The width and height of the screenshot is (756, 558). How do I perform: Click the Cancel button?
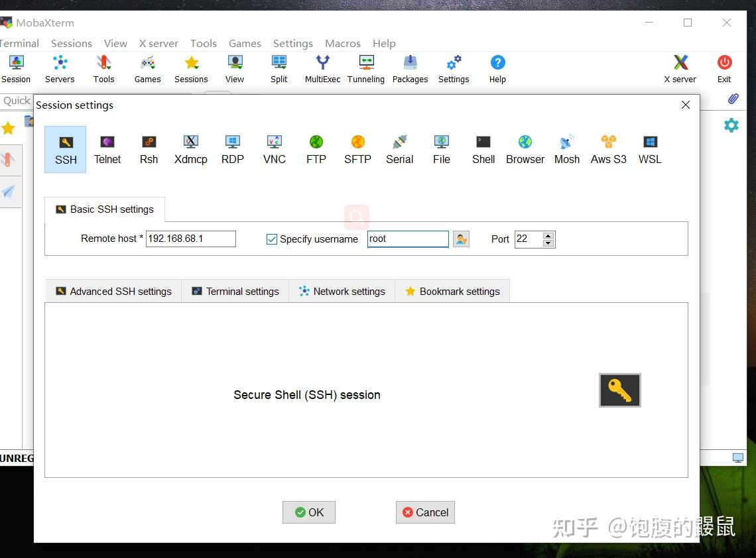(425, 512)
